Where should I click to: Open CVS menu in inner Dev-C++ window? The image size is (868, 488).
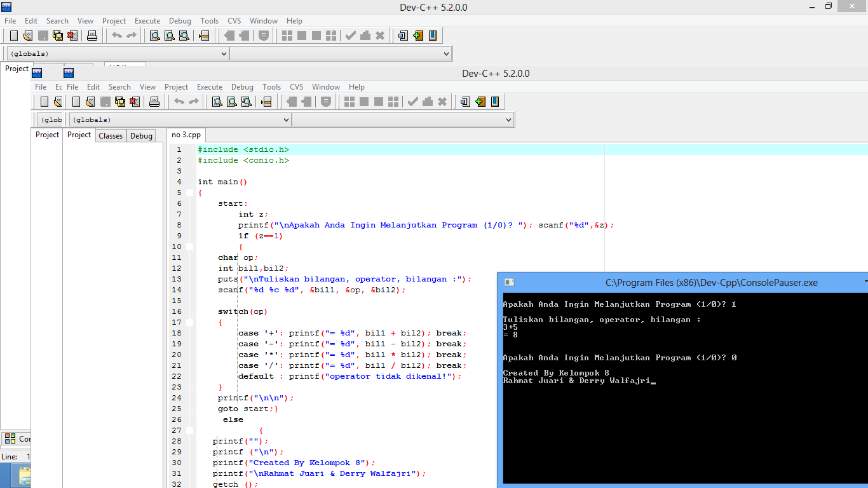[x=296, y=87]
